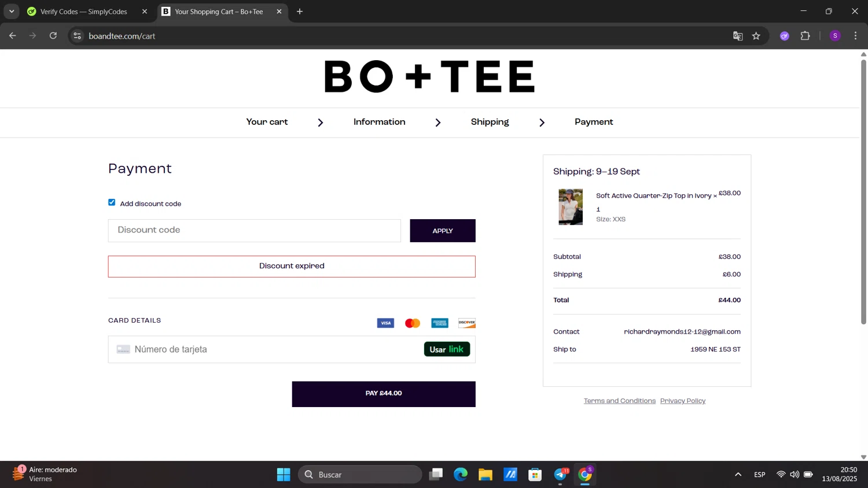Open the Chrome profile avatar S
Screen dimensions: 868x488
point(835,36)
